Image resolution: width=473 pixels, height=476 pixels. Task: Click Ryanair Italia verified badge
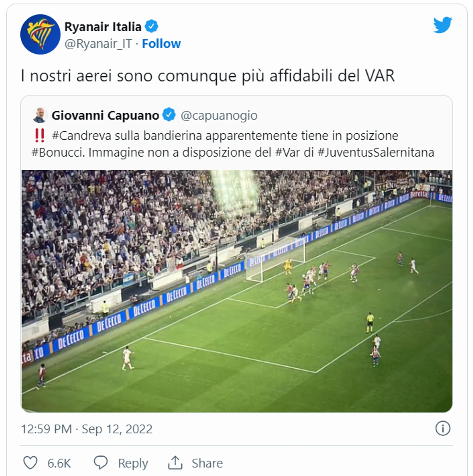151,26
